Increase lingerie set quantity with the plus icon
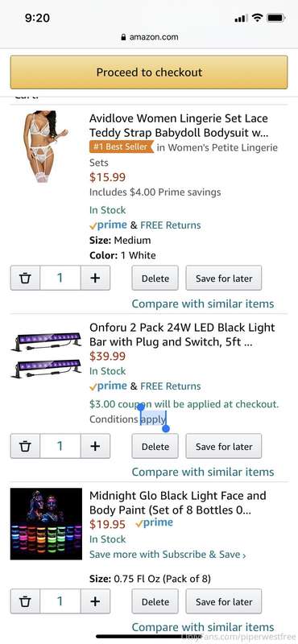Image resolution: width=298 pixels, height=644 pixels. 95,278
